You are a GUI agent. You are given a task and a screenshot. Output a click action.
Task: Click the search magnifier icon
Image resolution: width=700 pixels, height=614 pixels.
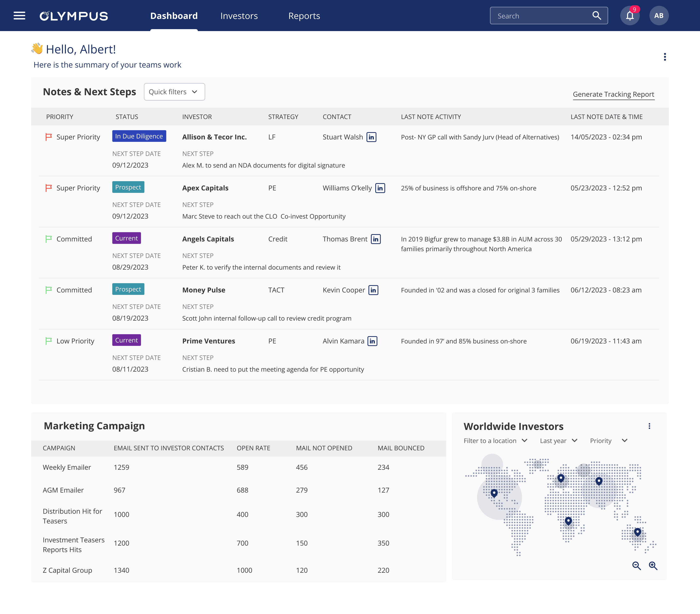click(x=596, y=16)
